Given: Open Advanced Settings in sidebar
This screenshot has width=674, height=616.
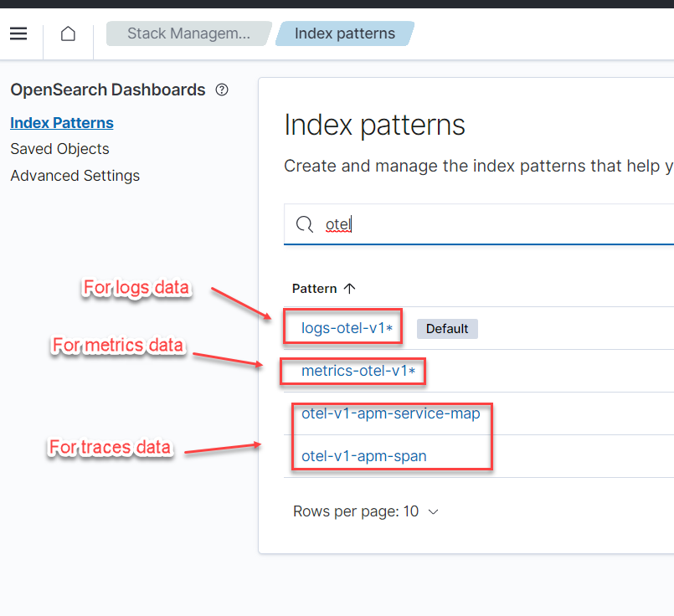Looking at the screenshot, I should (75, 176).
